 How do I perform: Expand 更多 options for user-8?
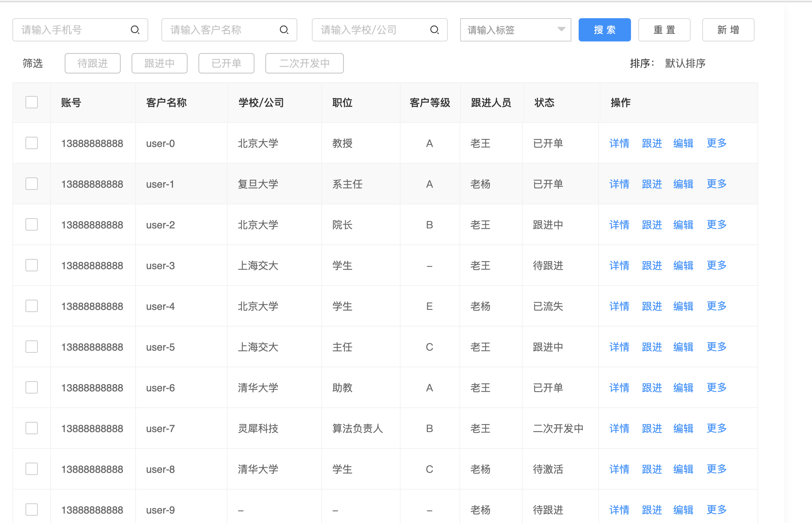716,469
